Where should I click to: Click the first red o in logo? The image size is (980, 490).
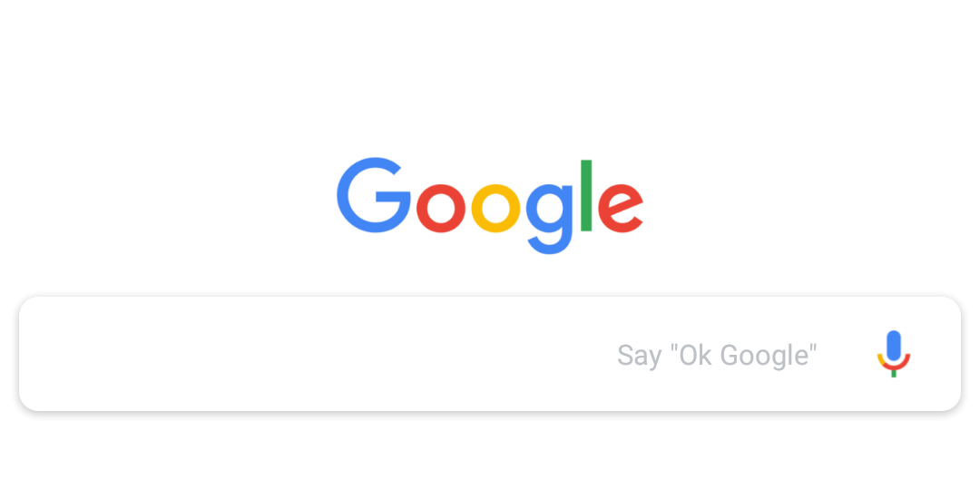click(x=441, y=209)
